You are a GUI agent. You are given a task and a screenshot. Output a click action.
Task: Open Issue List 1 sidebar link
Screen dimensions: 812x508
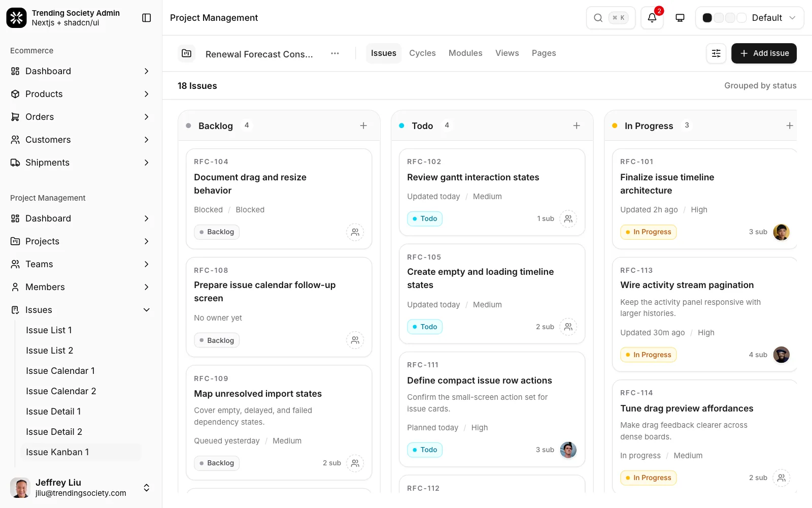(x=81, y=330)
